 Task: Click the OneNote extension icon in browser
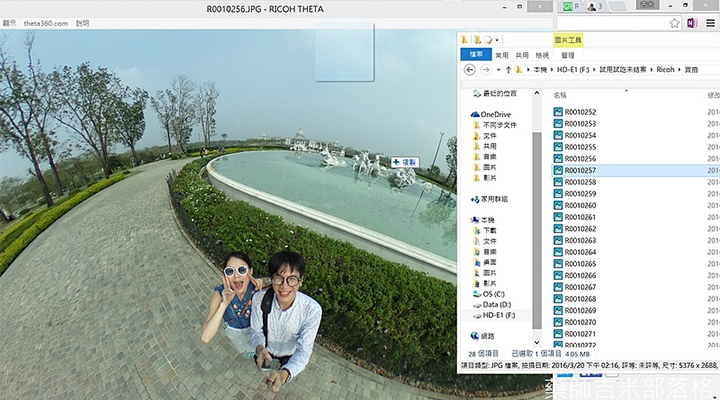click(692, 23)
